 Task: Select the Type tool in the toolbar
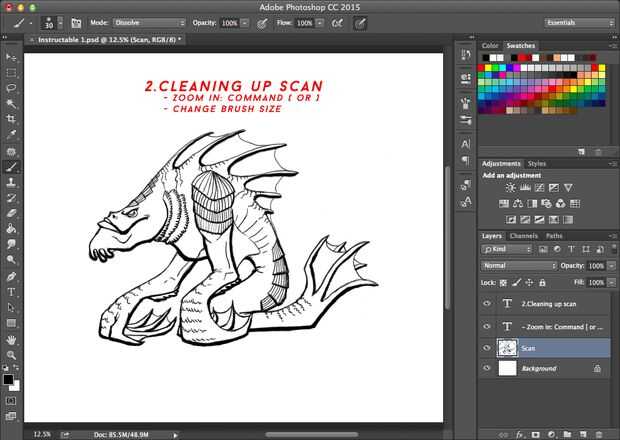coord(12,292)
